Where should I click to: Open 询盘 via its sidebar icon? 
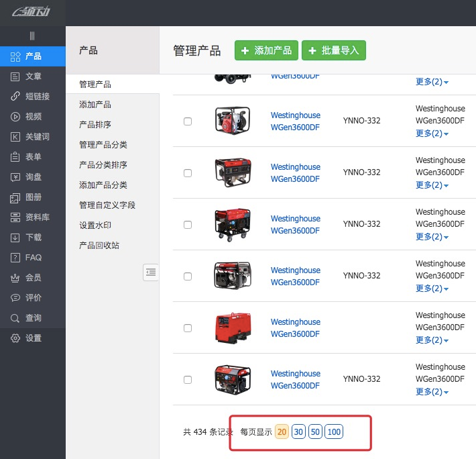tap(15, 177)
